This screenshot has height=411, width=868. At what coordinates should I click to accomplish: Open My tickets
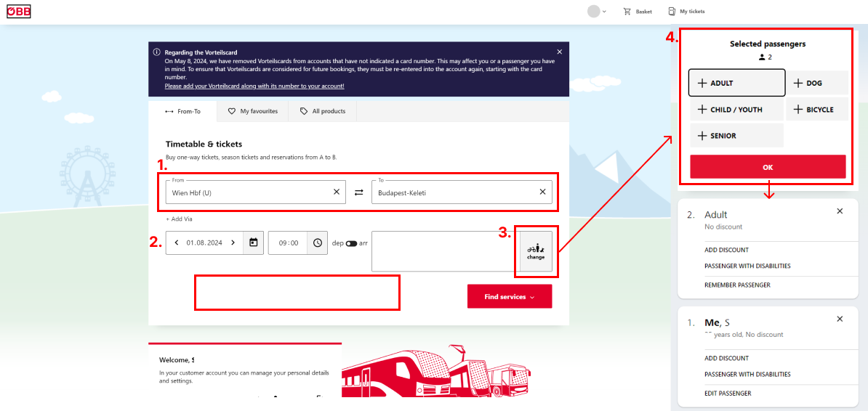pos(686,11)
